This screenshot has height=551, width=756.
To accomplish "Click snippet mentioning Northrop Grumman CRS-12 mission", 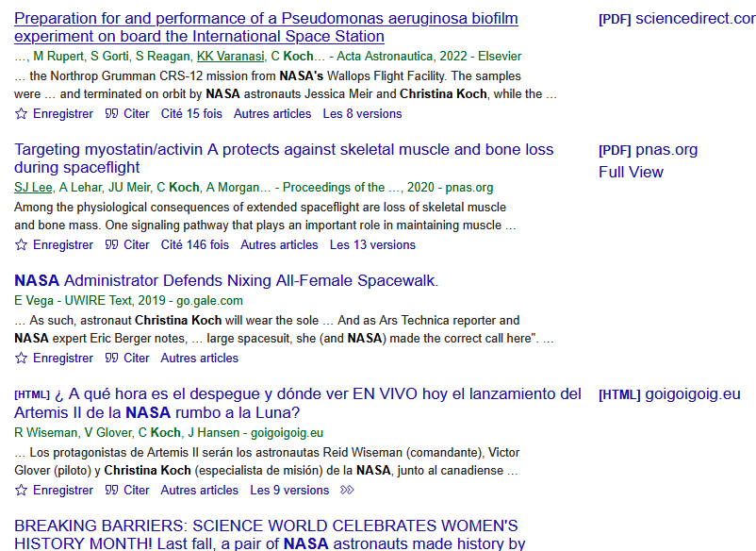I will [286, 86].
